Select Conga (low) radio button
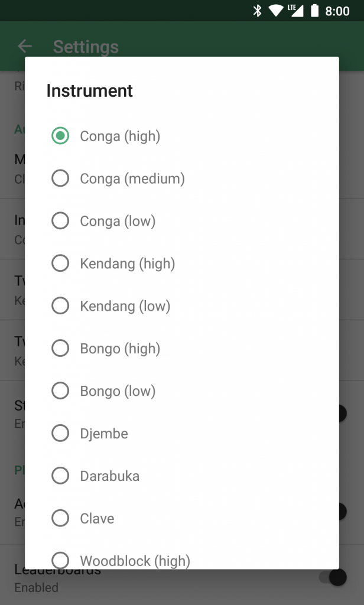The image size is (364, 605). (60, 221)
